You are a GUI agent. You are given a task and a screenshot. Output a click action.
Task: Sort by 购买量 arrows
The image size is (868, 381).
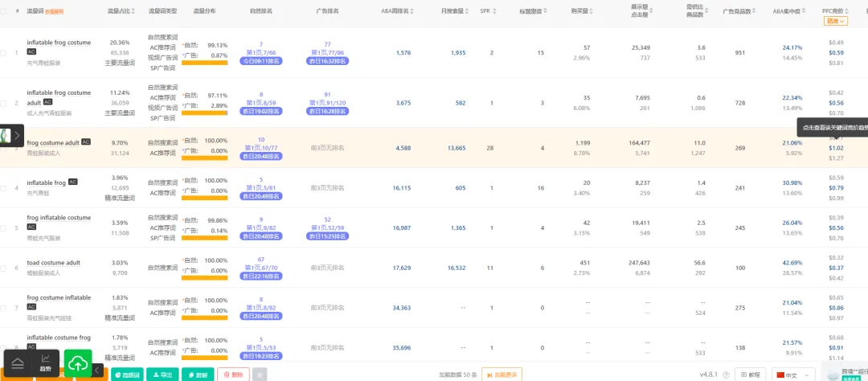[x=593, y=11]
